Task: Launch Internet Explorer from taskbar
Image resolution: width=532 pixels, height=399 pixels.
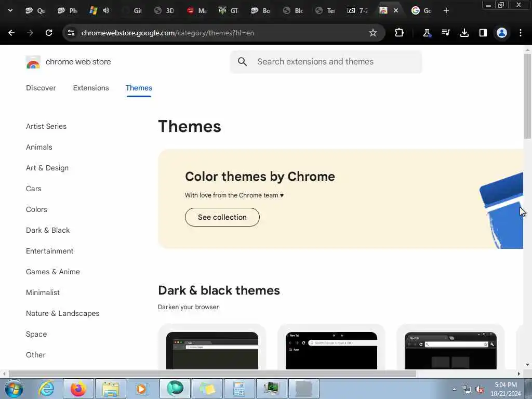Action: point(46,389)
